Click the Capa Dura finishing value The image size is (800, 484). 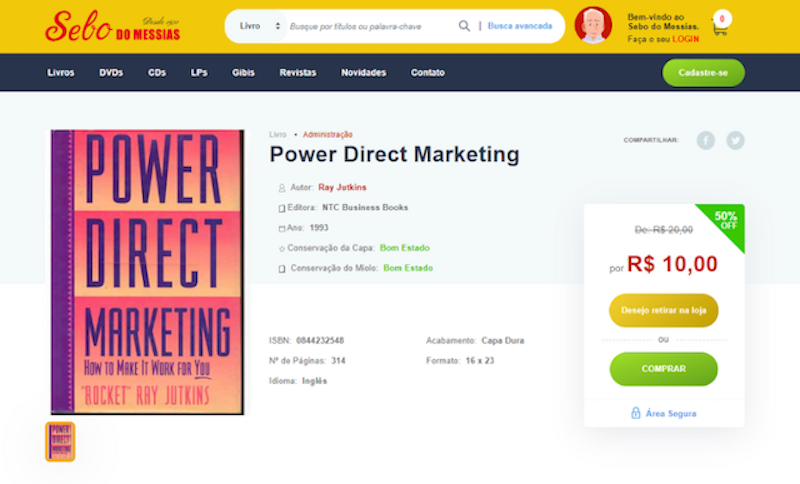click(503, 340)
